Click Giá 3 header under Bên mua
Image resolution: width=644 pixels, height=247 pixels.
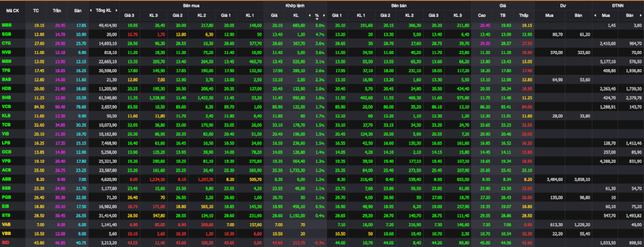[130, 16]
